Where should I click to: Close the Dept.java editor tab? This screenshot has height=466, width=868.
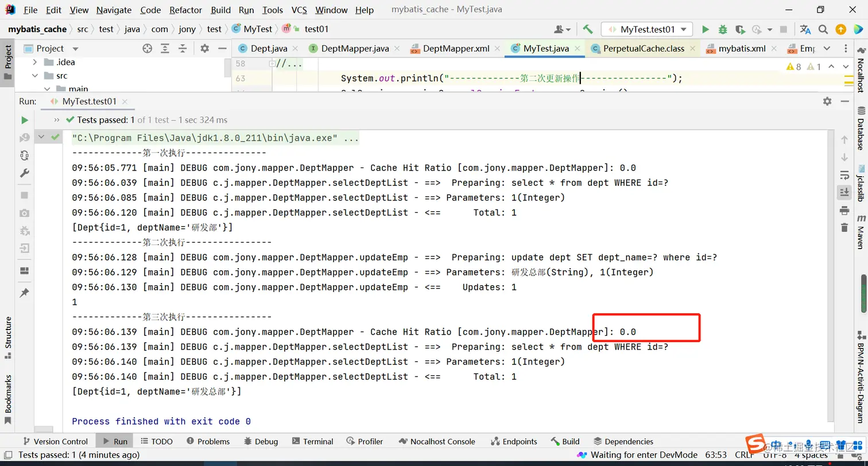coord(295,49)
